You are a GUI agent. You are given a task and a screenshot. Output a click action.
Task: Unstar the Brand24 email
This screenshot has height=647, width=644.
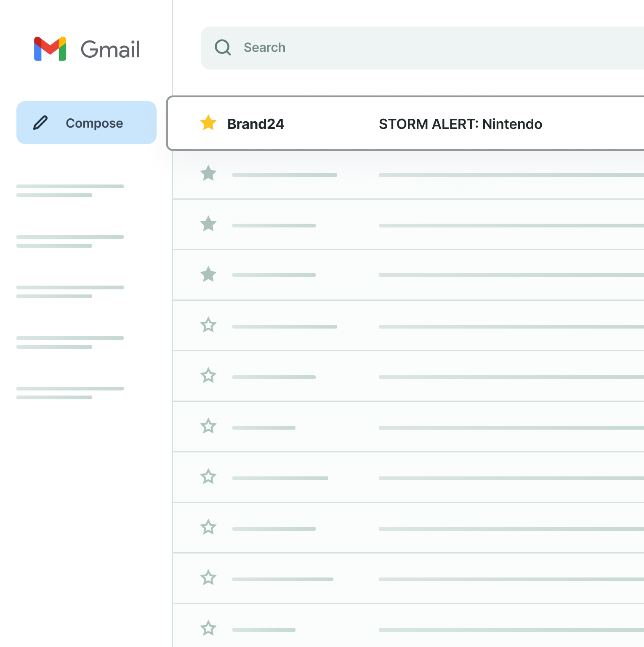pyautogui.click(x=208, y=123)
